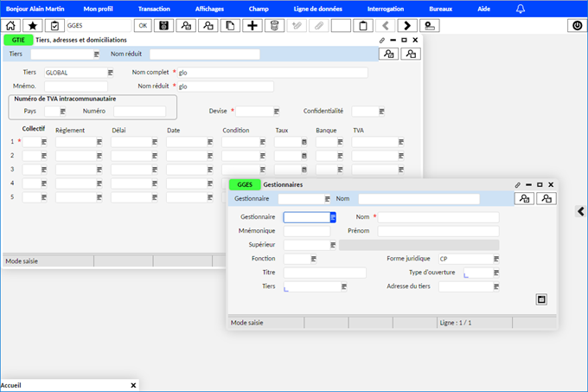
Task: Click the OK button in toolbar
Action: click(x=143, y=25)
